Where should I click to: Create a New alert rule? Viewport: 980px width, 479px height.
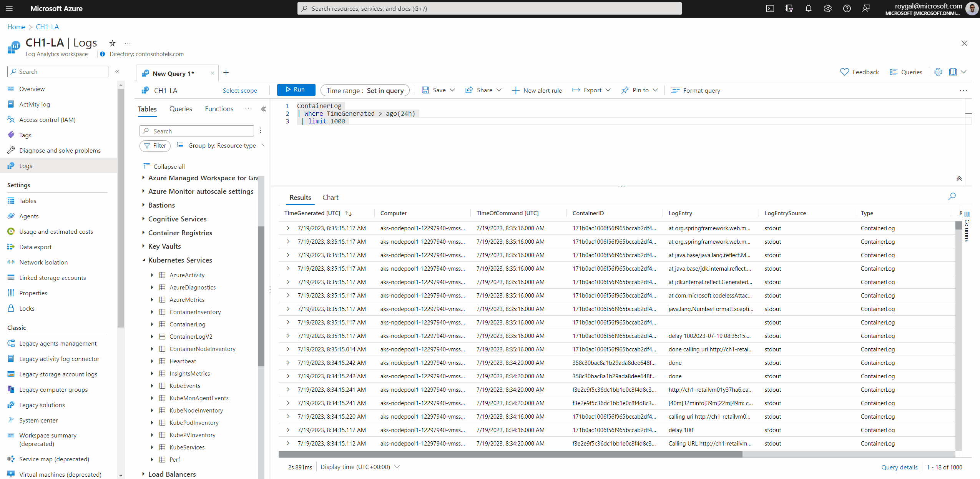coord(537,90)
